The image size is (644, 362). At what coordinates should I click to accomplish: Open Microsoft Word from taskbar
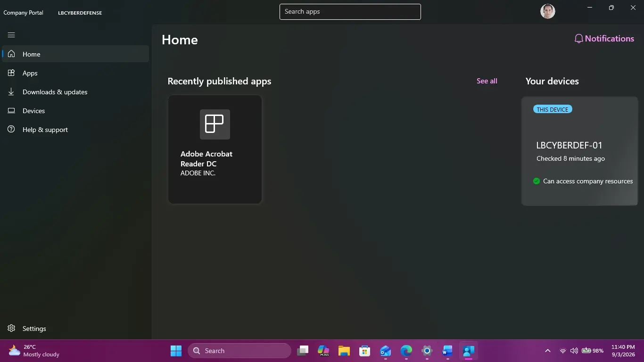tap(447, 351)
